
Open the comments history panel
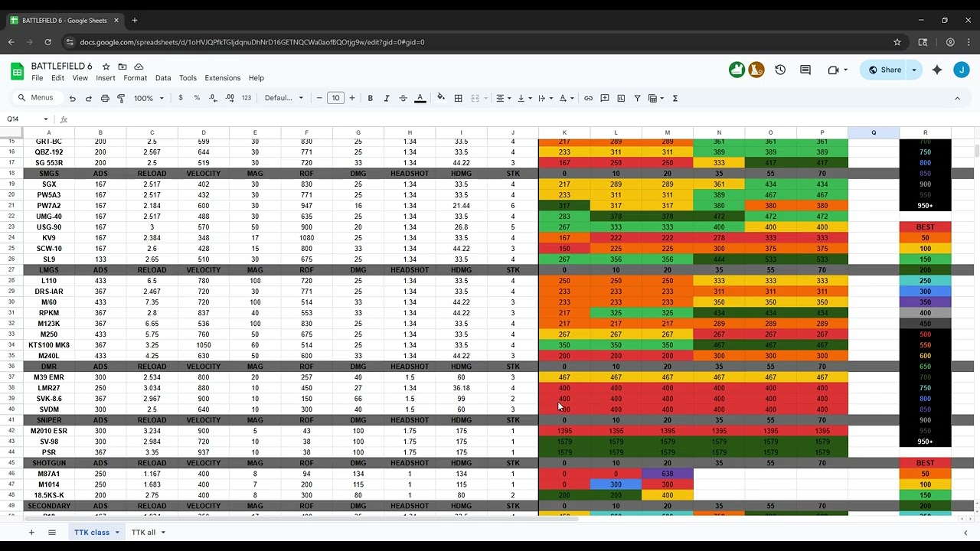point(805,70)
